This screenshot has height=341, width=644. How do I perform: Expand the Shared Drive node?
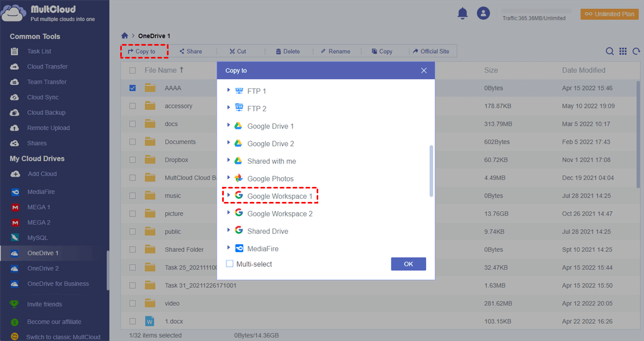pos(229,230)
